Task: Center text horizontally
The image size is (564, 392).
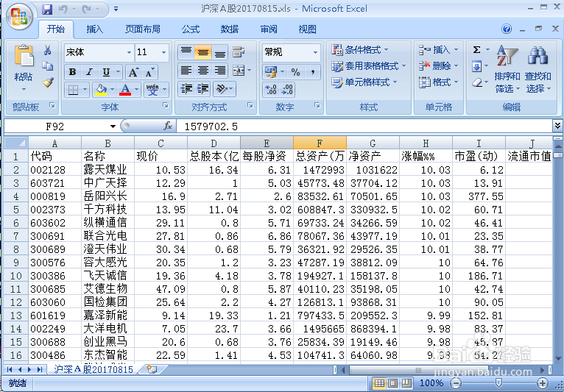Action: click(x=203, y=71)
